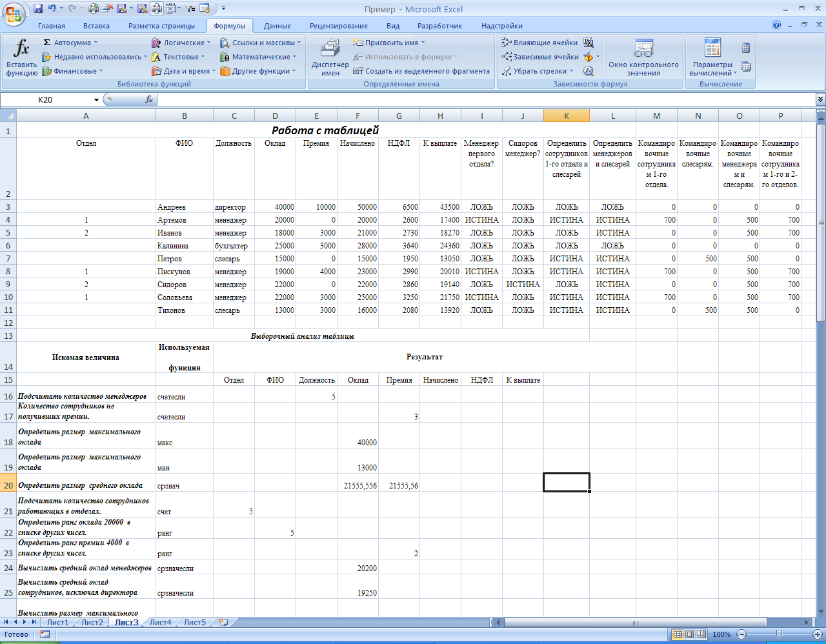
Task: Expand the Автосумма dropdown arrow
Action: [96, 43]
